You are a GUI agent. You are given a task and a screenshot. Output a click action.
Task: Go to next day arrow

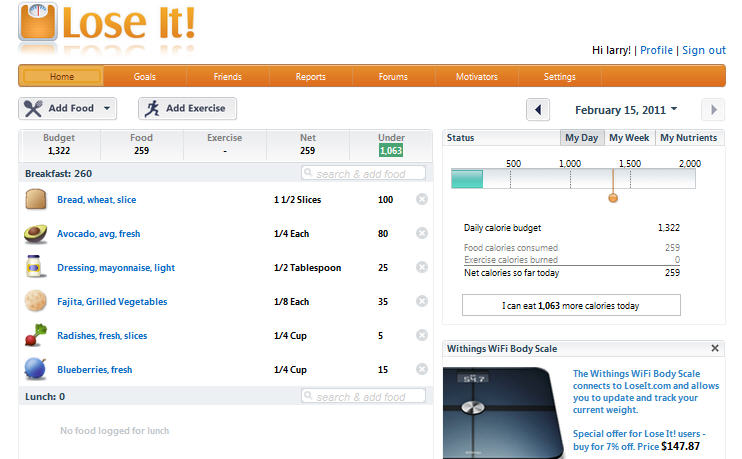pyautogui.click(x=713, y=110)
